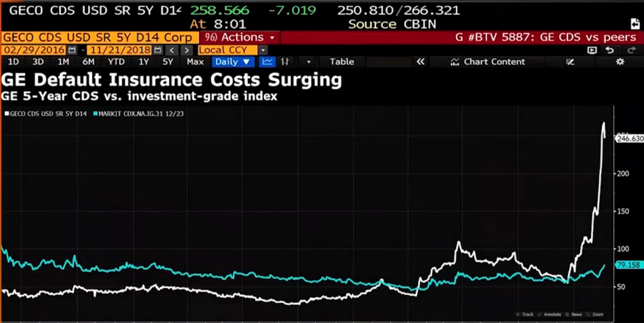
Task: Activate Zoom tool on chart
Action: pyautogui.click(x=595, y=314)
